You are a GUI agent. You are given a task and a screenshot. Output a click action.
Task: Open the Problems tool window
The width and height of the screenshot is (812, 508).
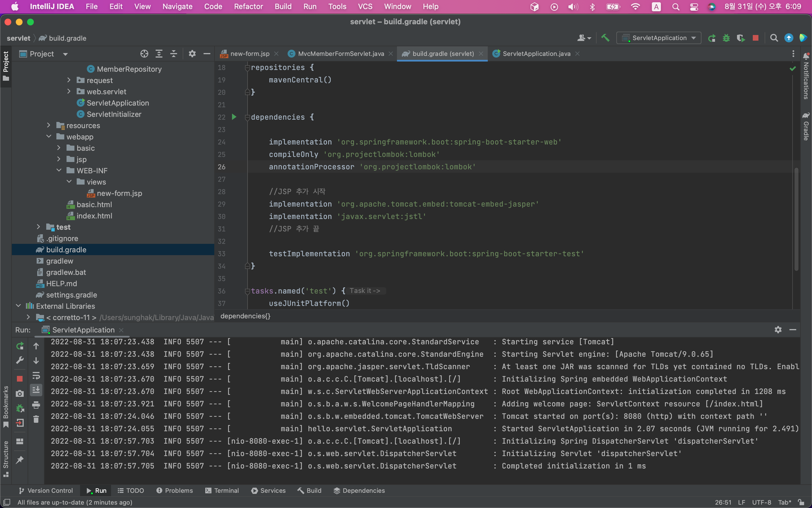point(175,491)
